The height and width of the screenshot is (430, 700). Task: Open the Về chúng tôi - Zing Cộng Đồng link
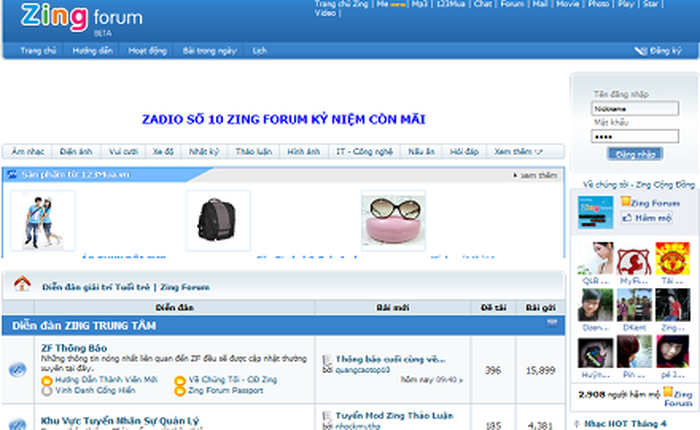click(x=639, y=185)
